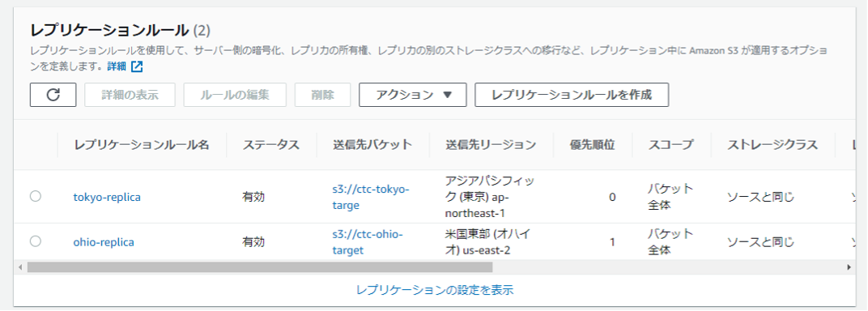Refresh the replication rules list
Viewport: 868px width, 311px height.
click(53, 95)
